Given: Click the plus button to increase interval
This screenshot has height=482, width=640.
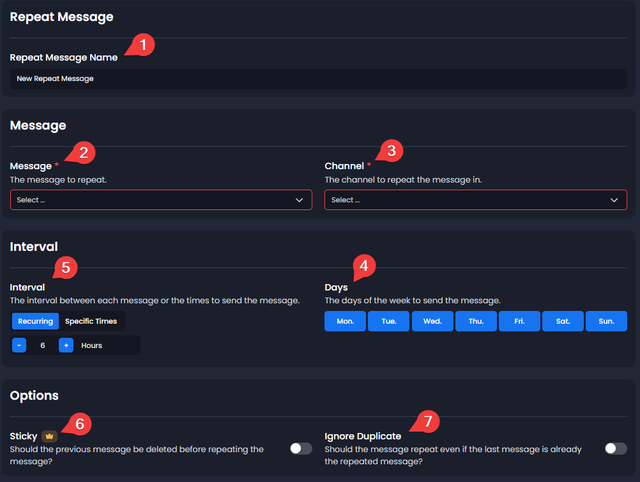Looking at the screenshot, I should tap(66, 345).
